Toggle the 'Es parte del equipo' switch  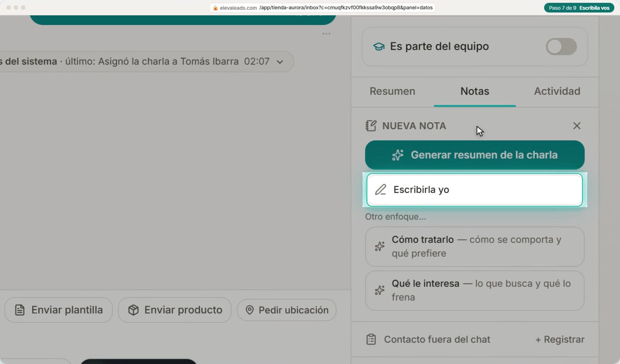(x=561, y=46)
